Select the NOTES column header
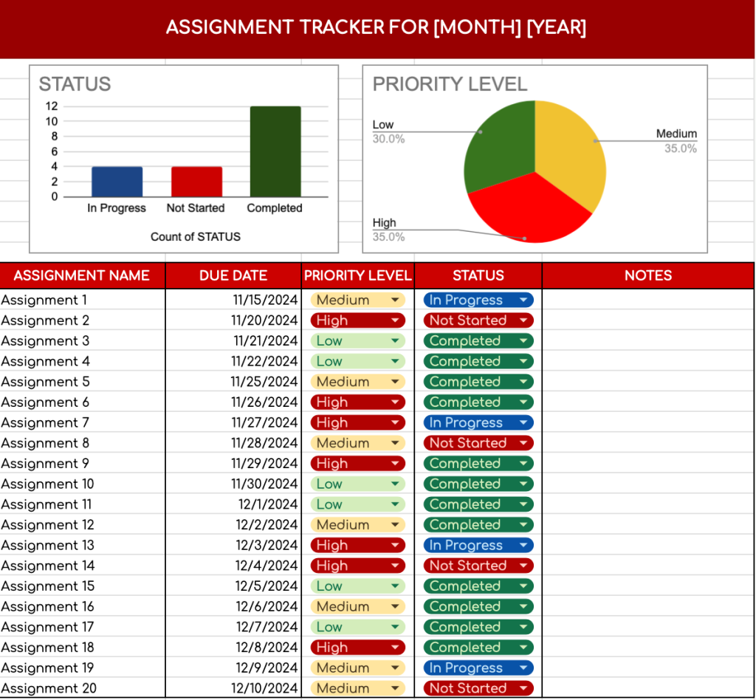The image size is (756, 700). (x=648, y=275)
